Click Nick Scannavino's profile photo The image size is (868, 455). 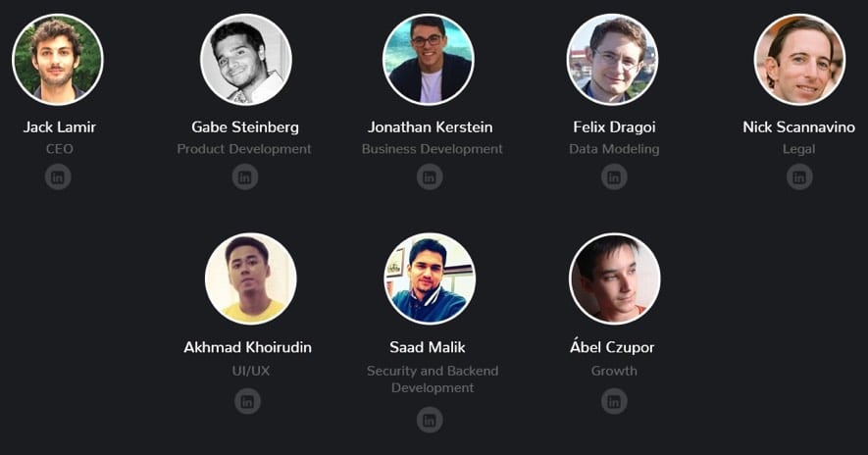(x=800, y=59)
